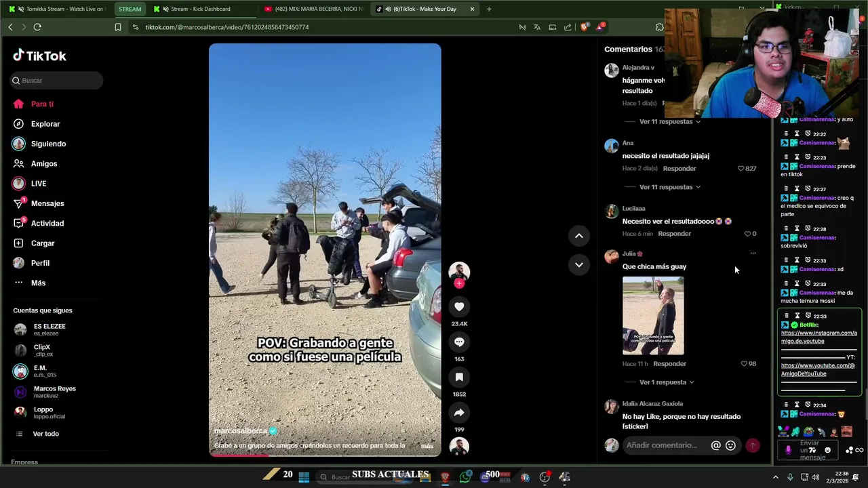The width and height of the screenshot is (868, 488).
Task: Seek on the video progress bar
Action: 325,455
